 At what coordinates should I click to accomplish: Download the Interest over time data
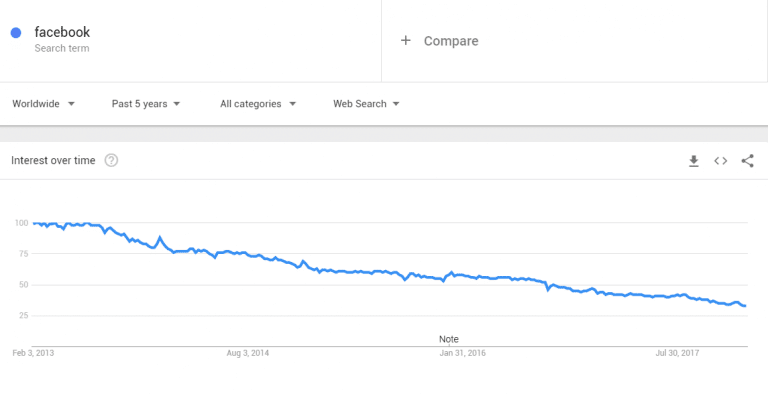click(x=694, y=161)
